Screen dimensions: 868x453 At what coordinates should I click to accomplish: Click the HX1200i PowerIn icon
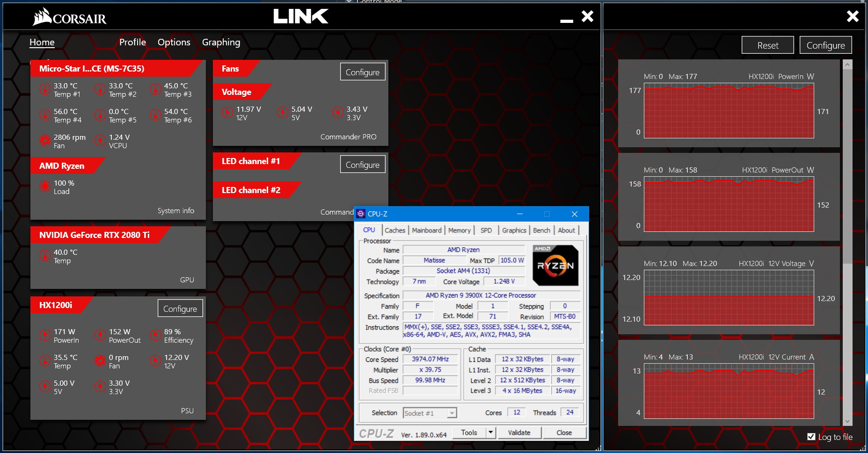tap(45, 335)
